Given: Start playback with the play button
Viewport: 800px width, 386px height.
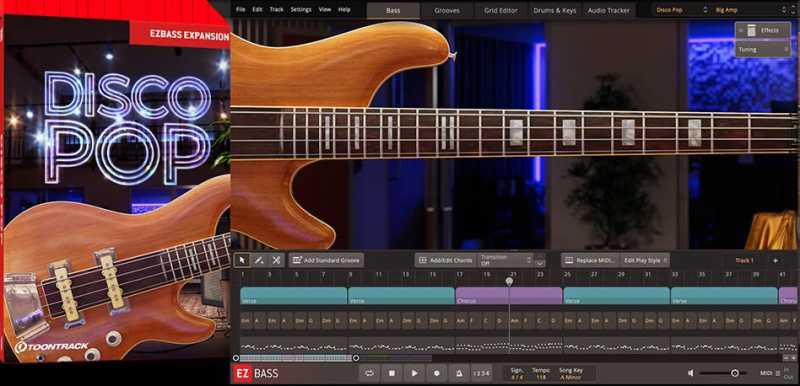Looking at the screenshot, I should coord(414,373).
